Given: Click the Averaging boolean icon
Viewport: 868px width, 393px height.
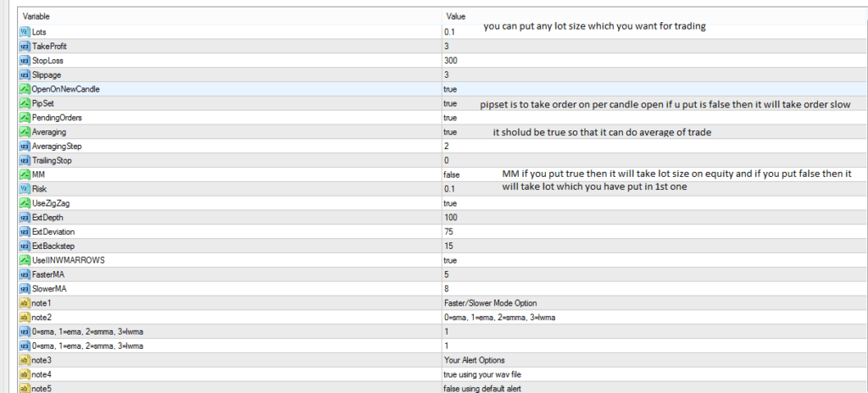Looking at the screenshot, I should pyautogui.click(x=23, y=132).
